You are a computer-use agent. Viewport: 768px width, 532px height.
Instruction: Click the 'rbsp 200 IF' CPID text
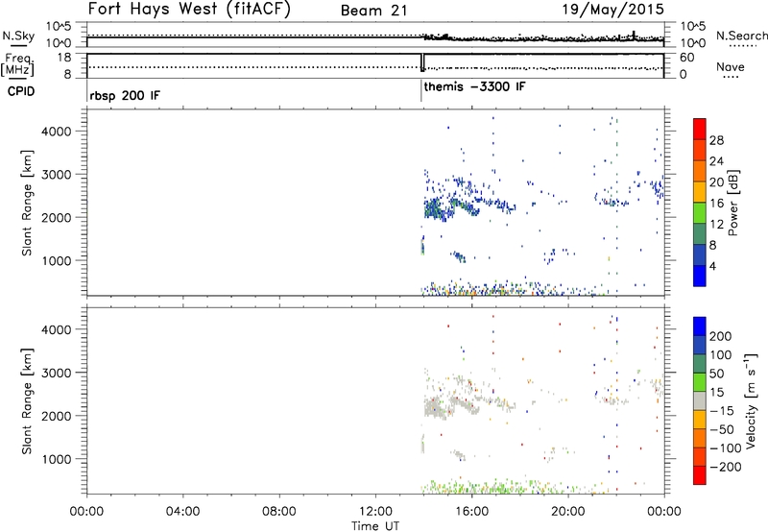(x=125, y=95)
